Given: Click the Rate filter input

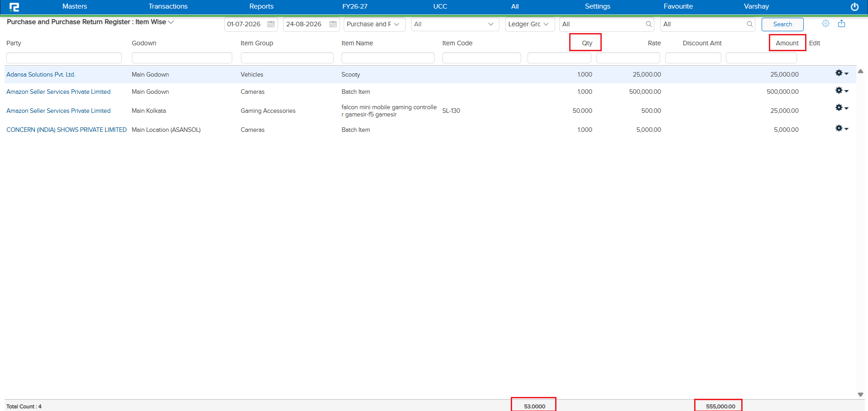Looking at the screenshot, I should click(x=628, y=58).
